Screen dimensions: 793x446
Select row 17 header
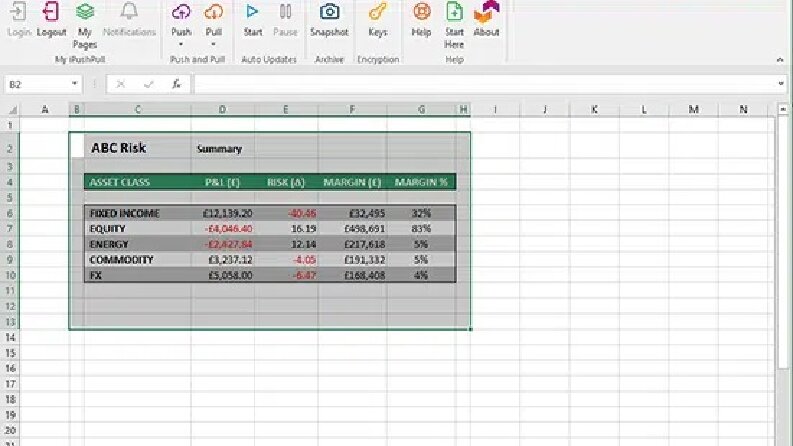[x=10, y=384]
